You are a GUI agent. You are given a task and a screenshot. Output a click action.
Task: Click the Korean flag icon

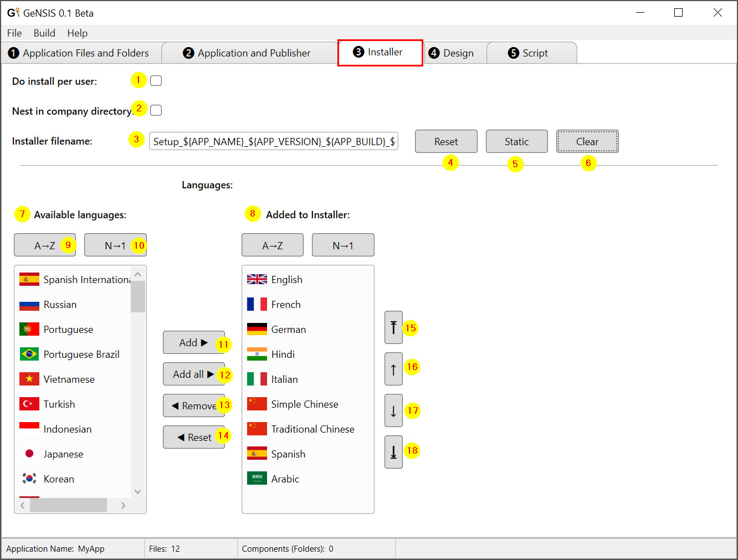29,479
